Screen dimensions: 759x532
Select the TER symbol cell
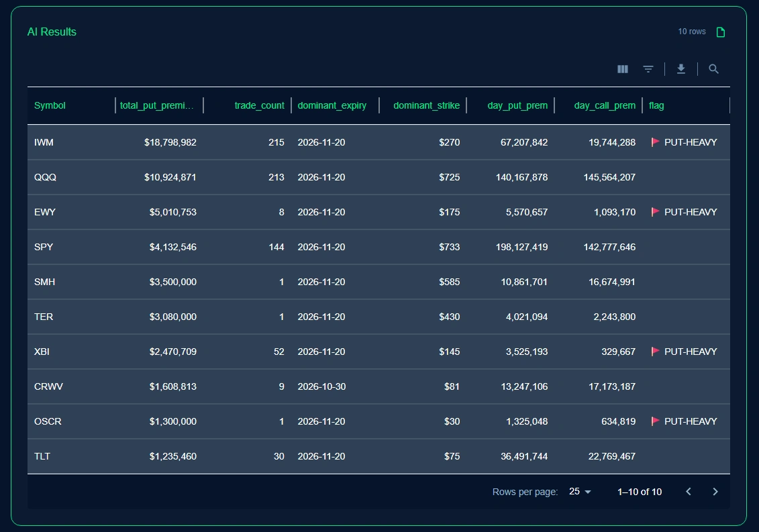(x=44, y=317)
